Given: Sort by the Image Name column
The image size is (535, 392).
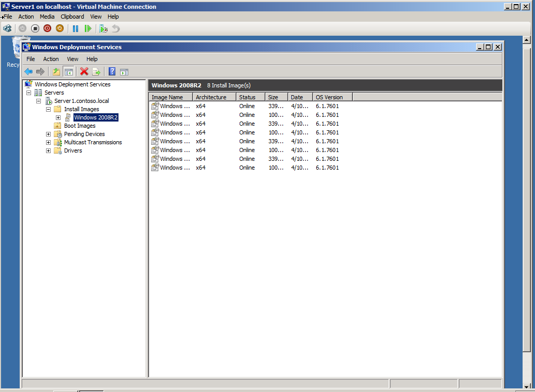Looking at the screenshot, I should click(171, 97).
